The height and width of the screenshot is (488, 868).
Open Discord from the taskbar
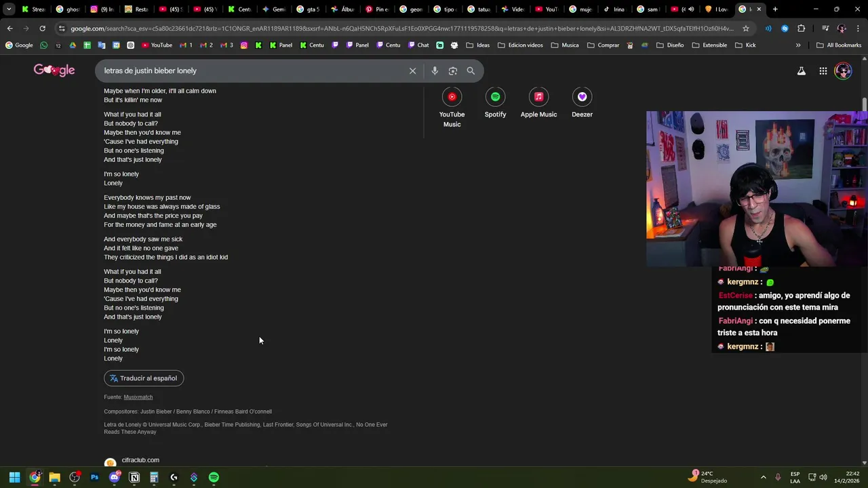click(x=115, y=477)
